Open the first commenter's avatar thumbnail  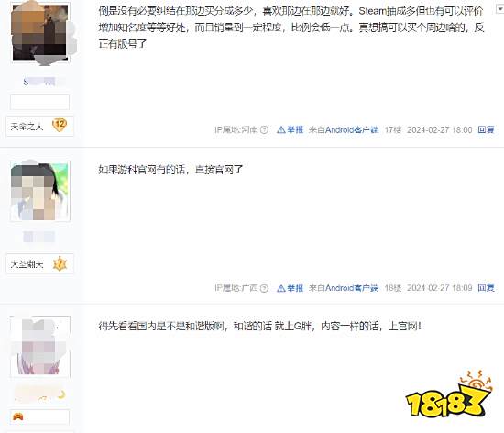click(39, 32)
